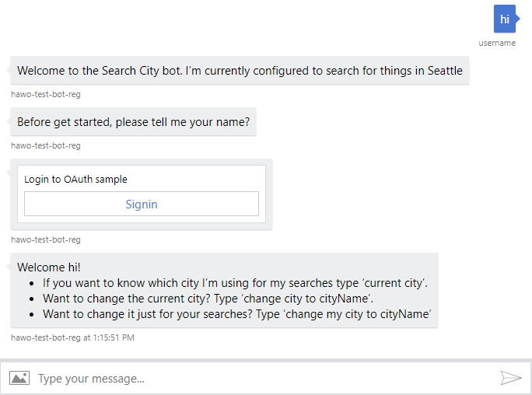Select the 'hi' user message bubble
Viewport: 532px width, 395px height.
[x=505, y=19]
